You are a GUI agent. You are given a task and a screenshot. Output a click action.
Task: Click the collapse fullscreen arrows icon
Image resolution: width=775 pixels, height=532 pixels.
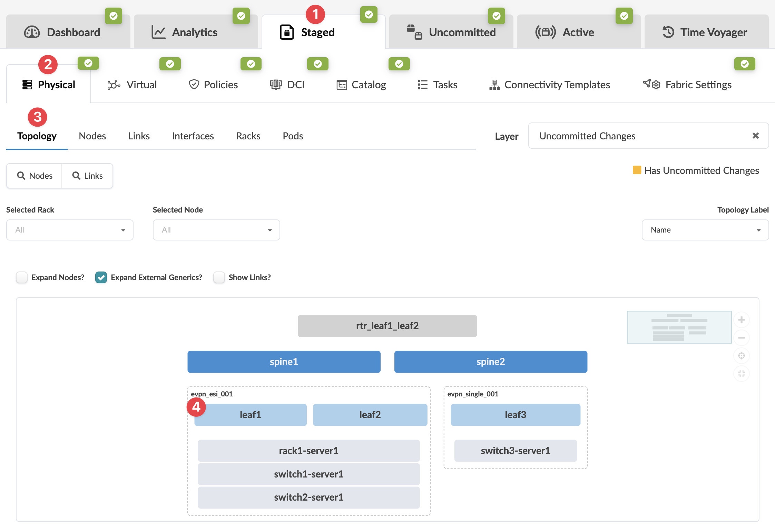tap(741, 373)
